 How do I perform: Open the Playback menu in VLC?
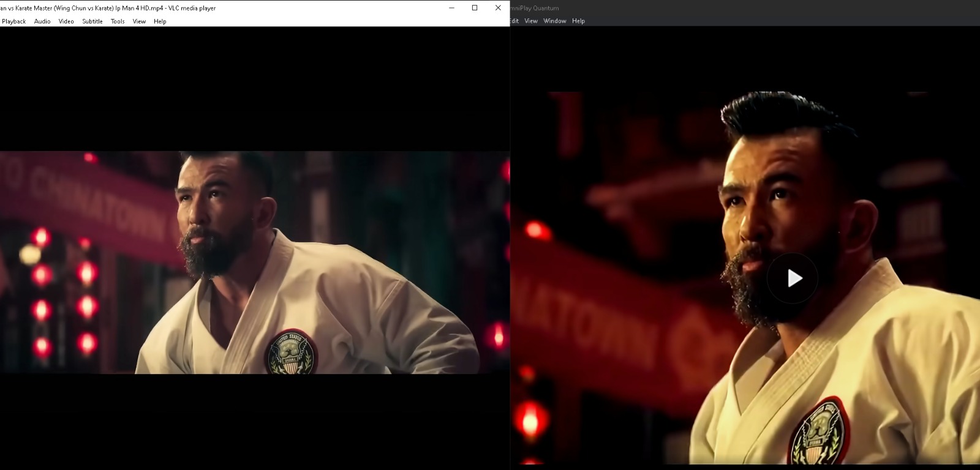(13, 21)
